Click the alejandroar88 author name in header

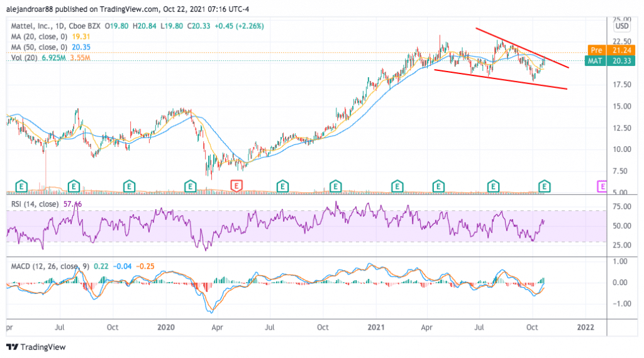point(30,9)
